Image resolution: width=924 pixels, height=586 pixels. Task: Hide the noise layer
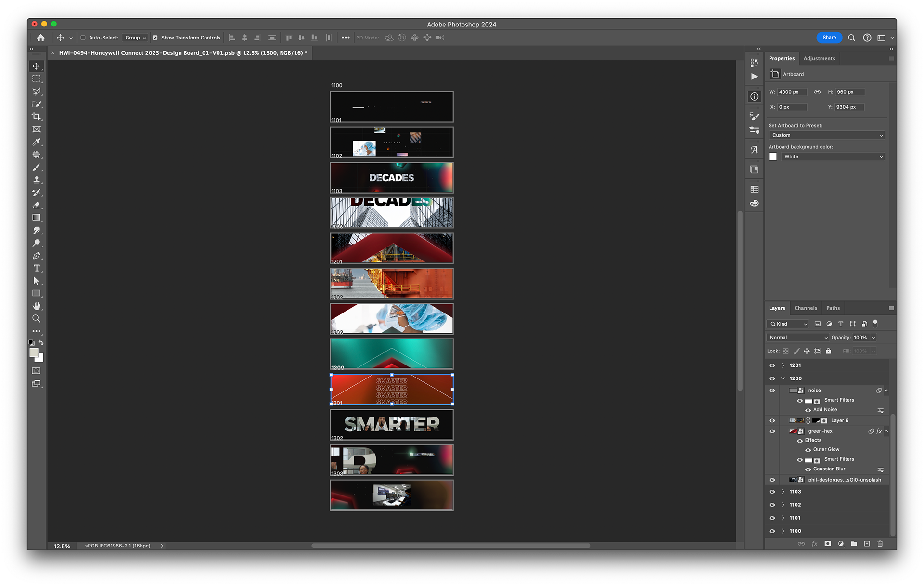(x=772, y=391)
